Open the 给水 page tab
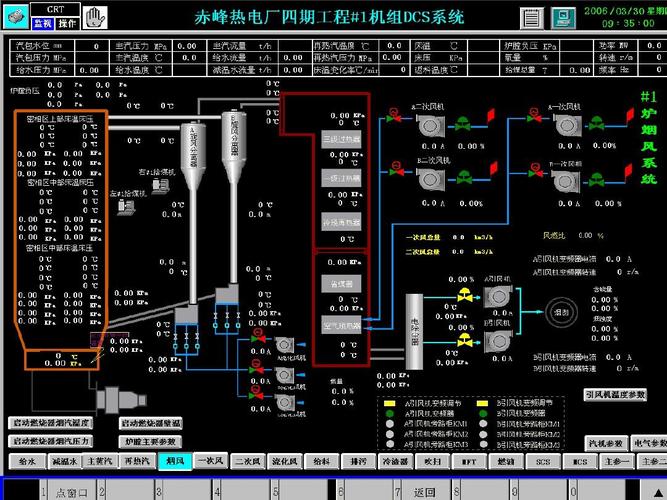This screenshot has width=667, height=500. [27, 461]
